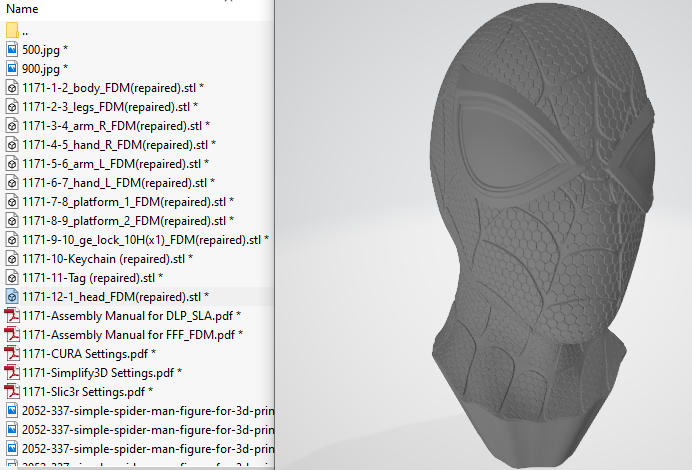
Task: Click the PDF icon for Assembly Manual DLP_SLA
Action: 12,316
